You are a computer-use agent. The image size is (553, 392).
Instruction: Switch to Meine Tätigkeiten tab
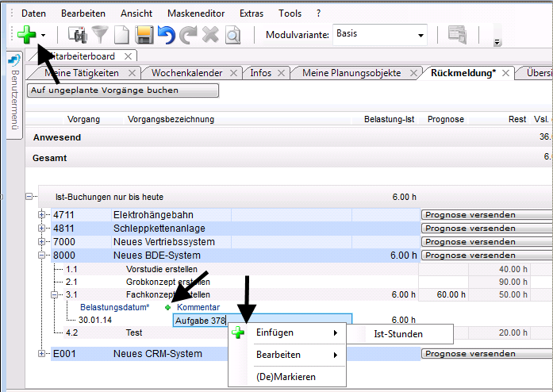pos(82,73)
